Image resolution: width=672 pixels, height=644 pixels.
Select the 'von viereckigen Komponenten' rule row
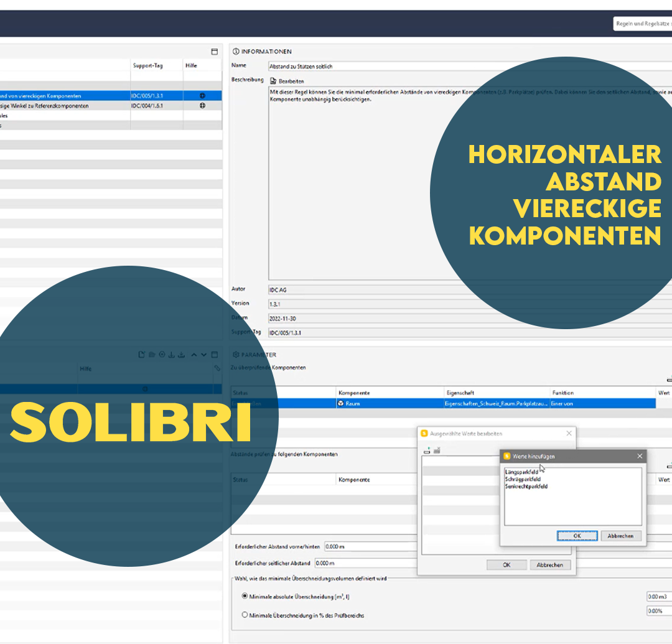pos(111,96)
